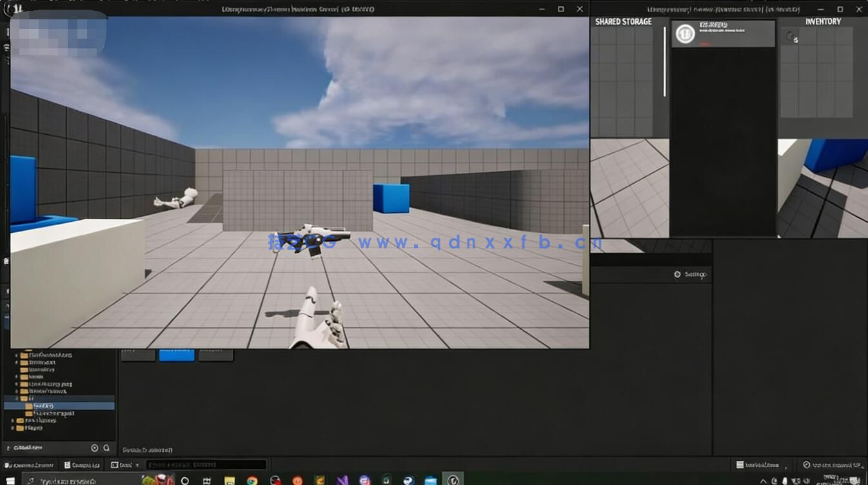The width and height of the screenshot is (868, 485).
Task: Click the magnifier search icon in the Content Browser
Action: click(106, 448)
